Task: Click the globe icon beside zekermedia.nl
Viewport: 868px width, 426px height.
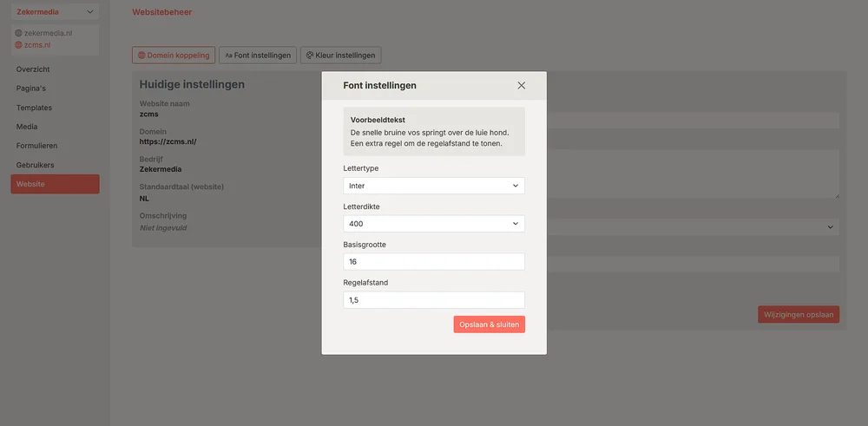Action: coord(18,33)
